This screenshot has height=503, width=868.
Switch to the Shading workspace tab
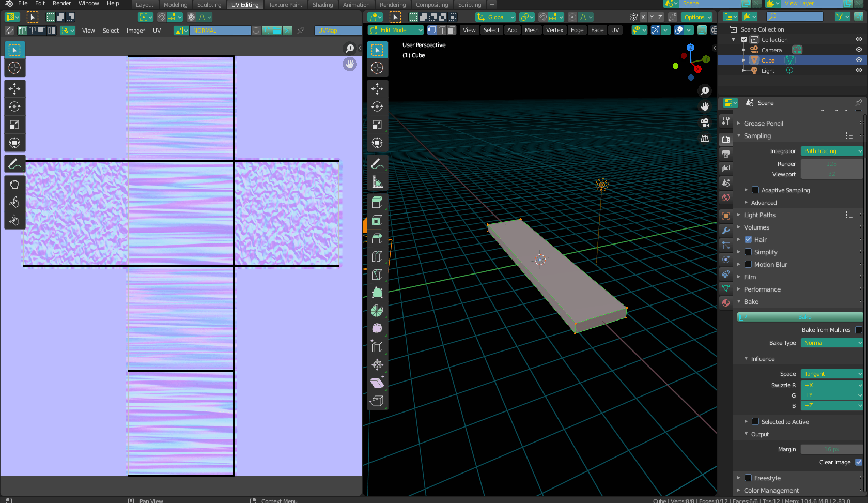tap(322, 5)
